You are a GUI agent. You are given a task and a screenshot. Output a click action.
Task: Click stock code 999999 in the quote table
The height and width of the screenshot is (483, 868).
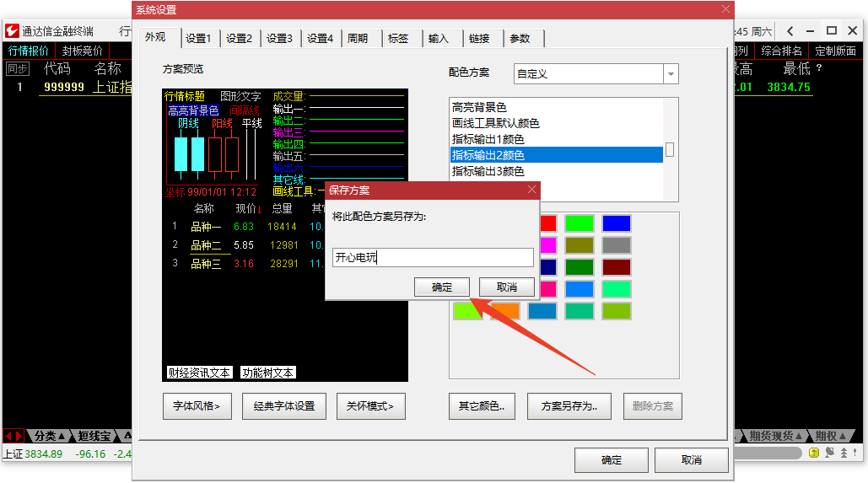point(64,87)
